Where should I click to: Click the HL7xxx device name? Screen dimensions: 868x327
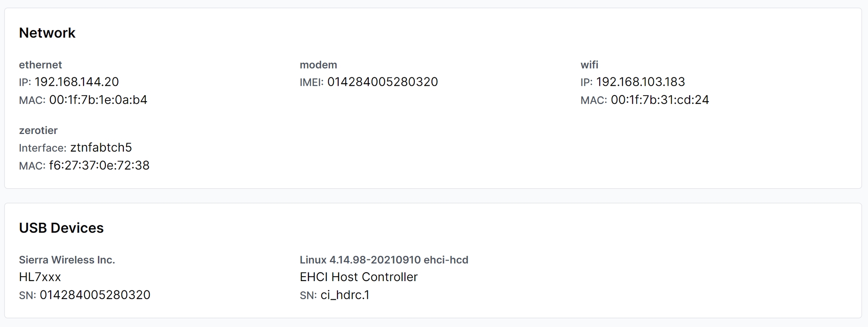[40, 277]
